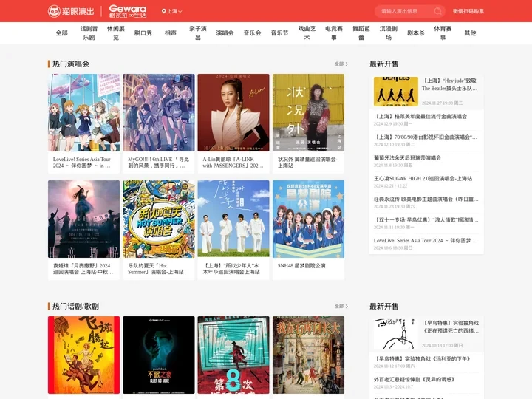This screenshot has width=532, height=399.
Task: Select the 戏曲艺术 category
Action: pyautogui.click(x=307, y=33)
